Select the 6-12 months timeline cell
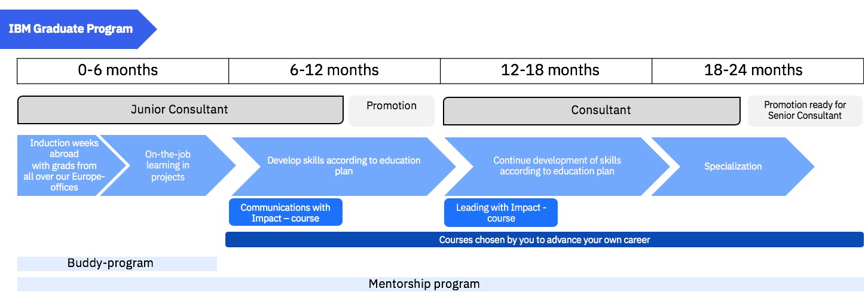868x307 pixels. (x=335, y=70)
